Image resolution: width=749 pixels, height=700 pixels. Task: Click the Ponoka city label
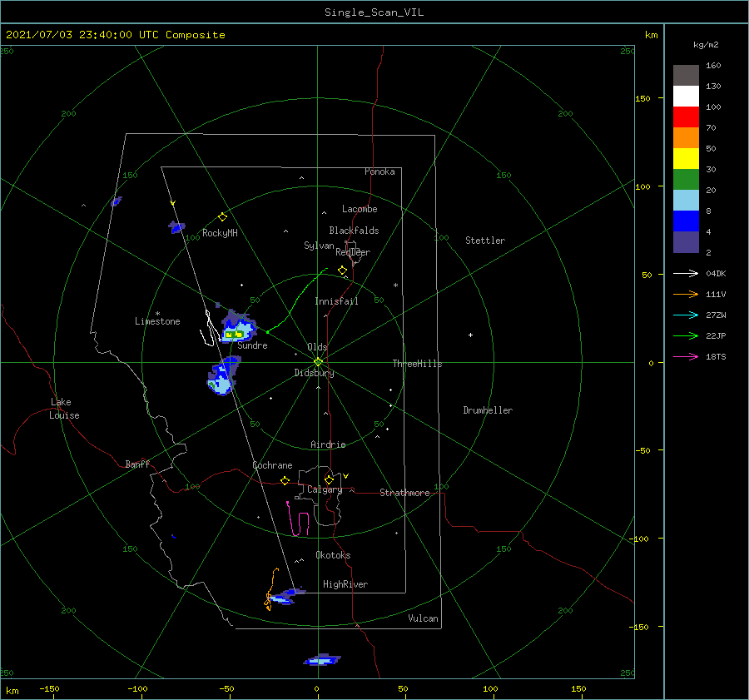[x=379, y=171]
